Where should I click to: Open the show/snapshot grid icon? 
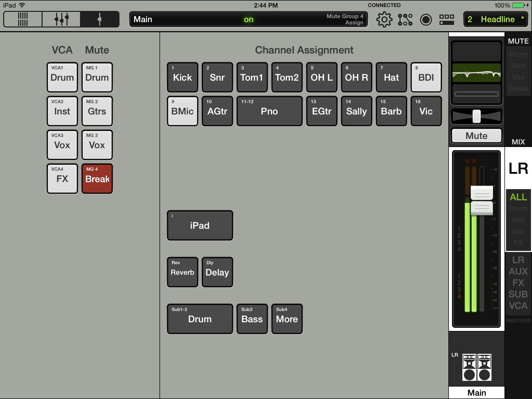click(447, 19)
